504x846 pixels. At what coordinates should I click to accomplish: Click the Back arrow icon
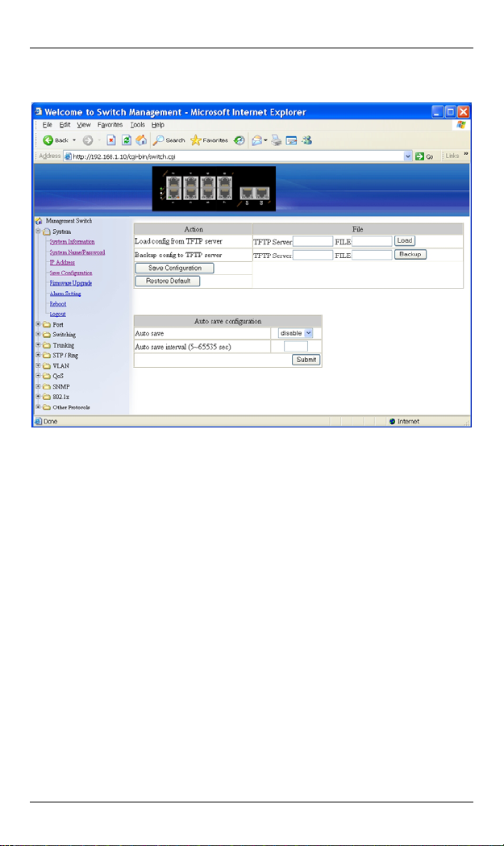tap(48, 140)
